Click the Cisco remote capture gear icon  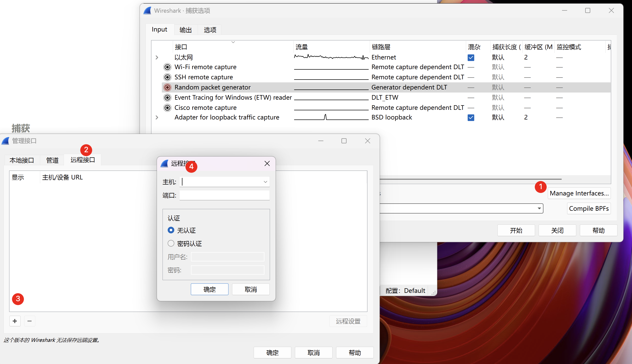pos(167,108)
